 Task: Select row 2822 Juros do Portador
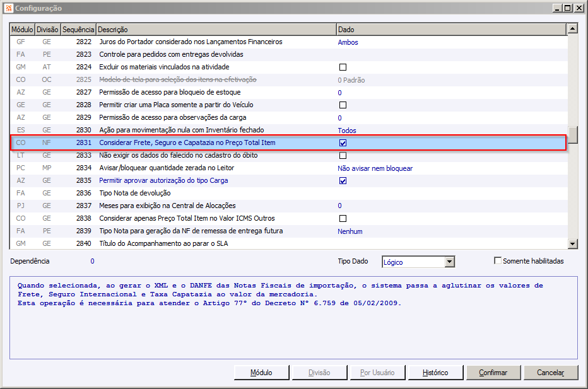(x=288, y=42)
